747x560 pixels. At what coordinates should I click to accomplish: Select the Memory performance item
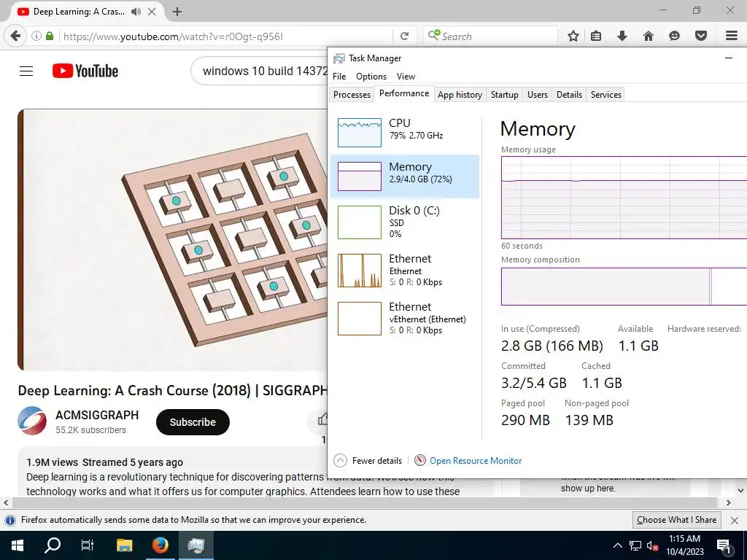(405, 176)
